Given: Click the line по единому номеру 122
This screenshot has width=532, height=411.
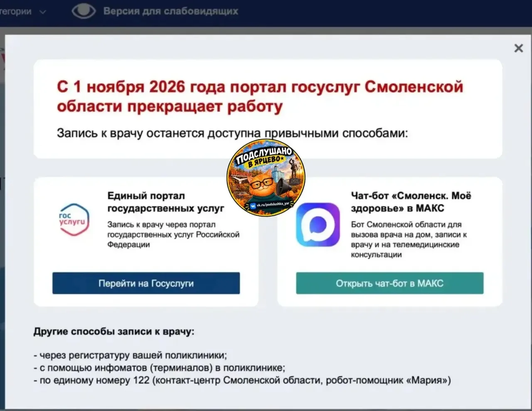Looking at the screenshot, I should click(242, 380).
